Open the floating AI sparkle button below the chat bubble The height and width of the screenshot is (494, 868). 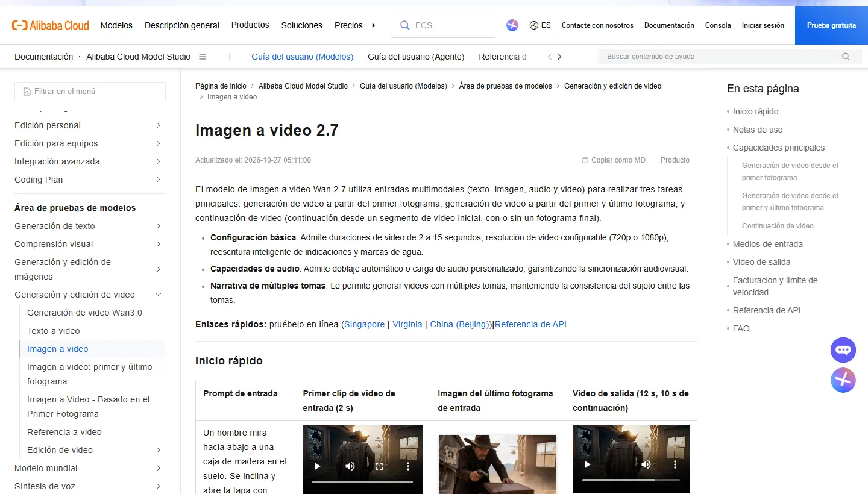pyautogui.click(x=843, y=380)
